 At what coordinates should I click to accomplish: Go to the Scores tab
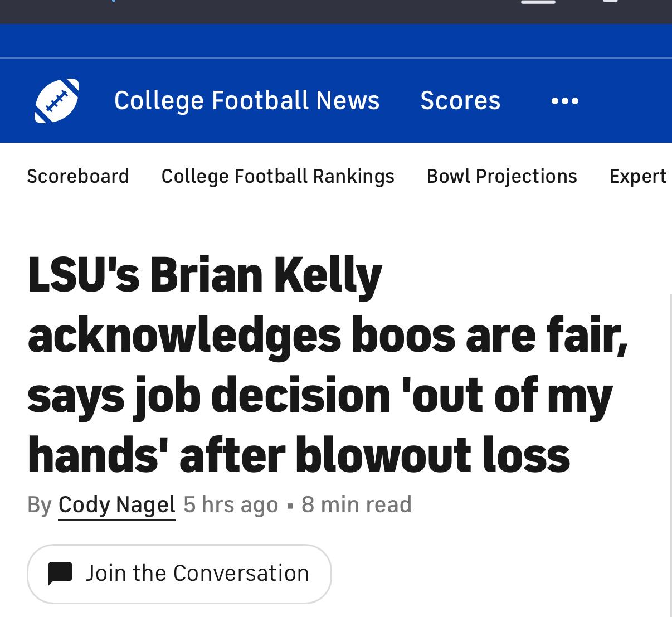[460, 101]
